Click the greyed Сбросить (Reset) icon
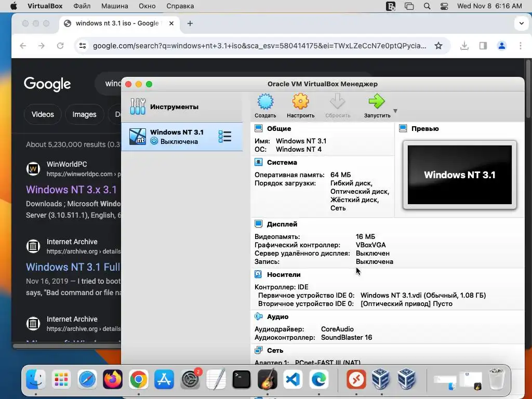 point(337,101)
